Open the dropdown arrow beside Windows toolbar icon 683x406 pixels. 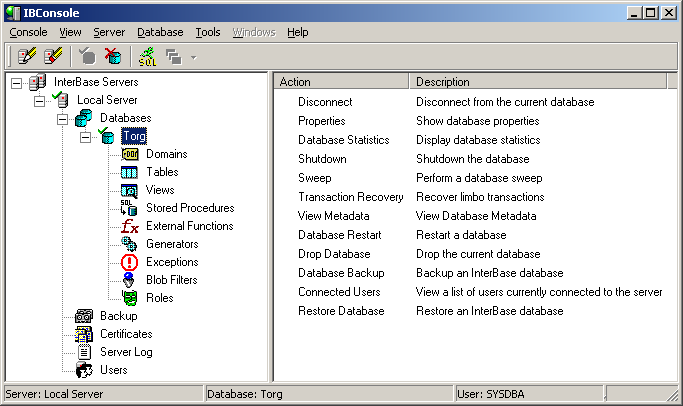tap(193, 57)
